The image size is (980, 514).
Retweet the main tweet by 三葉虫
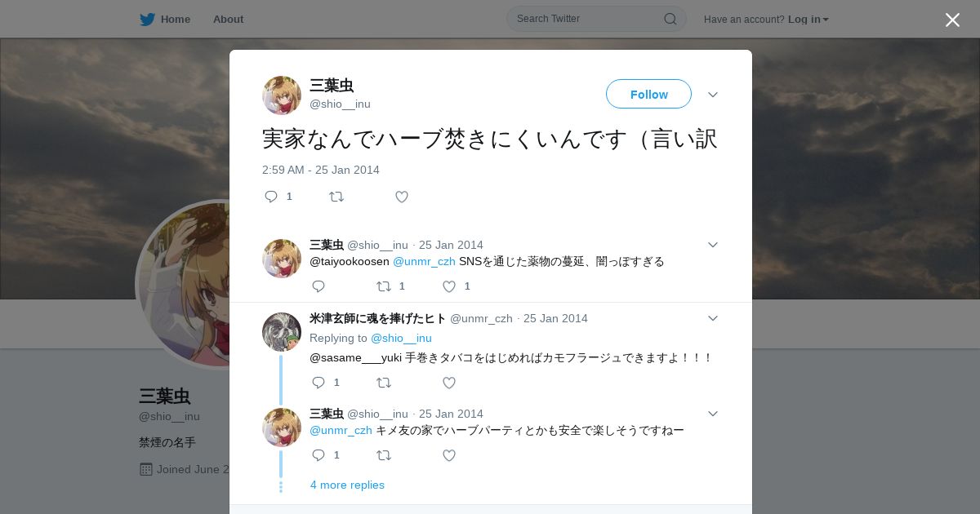coord(336,197)
